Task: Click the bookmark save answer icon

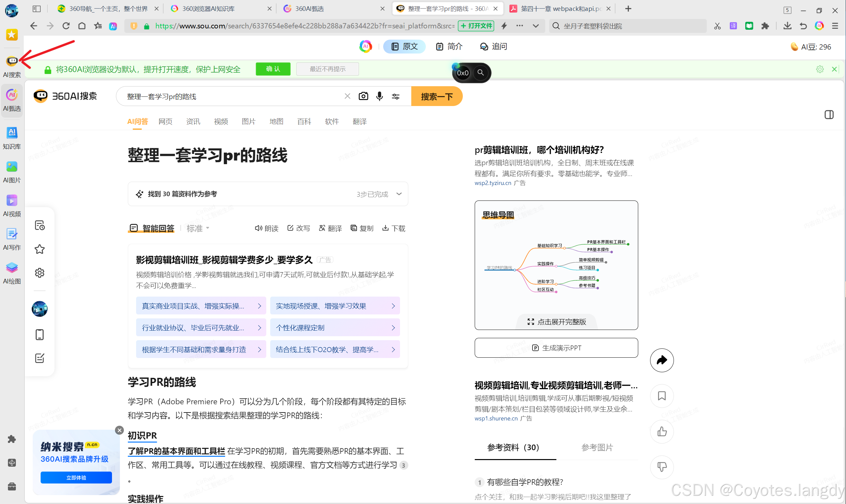Action: (662, 396)
